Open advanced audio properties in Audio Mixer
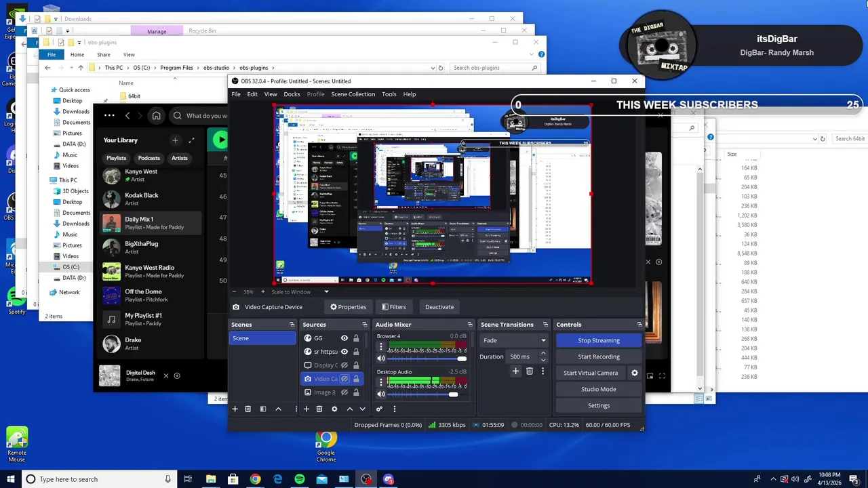The image size is (868, 488). coord(380,409)
